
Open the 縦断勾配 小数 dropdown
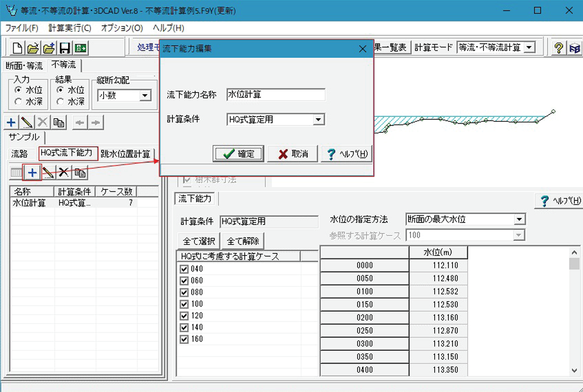(x=145, y=96)
